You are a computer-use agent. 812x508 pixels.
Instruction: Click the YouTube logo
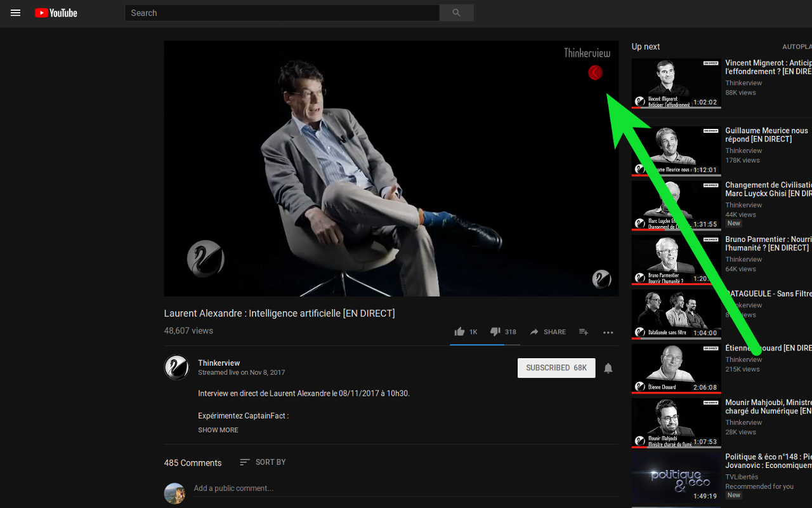(x=56, y=13)
